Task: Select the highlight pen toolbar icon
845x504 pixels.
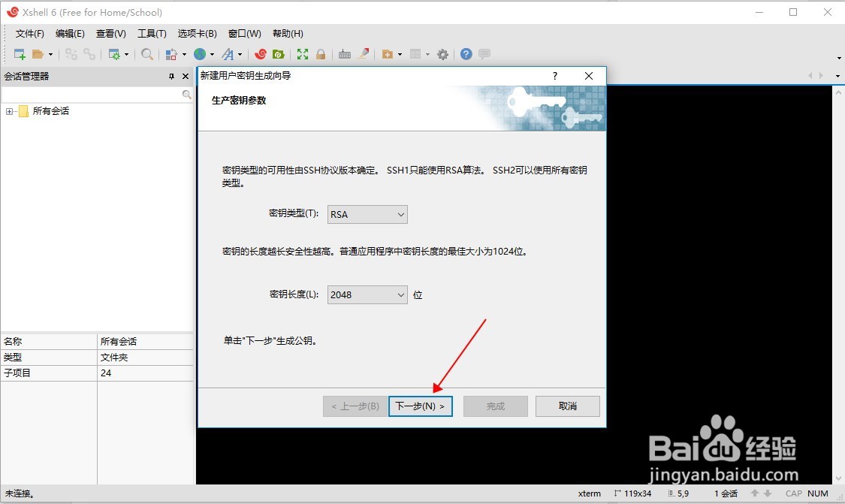Action: [364, 54]
